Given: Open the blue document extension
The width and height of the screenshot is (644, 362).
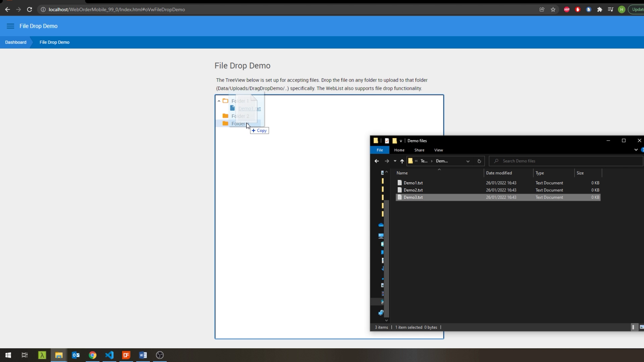Looking at the screenshot, I should coord(589,9).
